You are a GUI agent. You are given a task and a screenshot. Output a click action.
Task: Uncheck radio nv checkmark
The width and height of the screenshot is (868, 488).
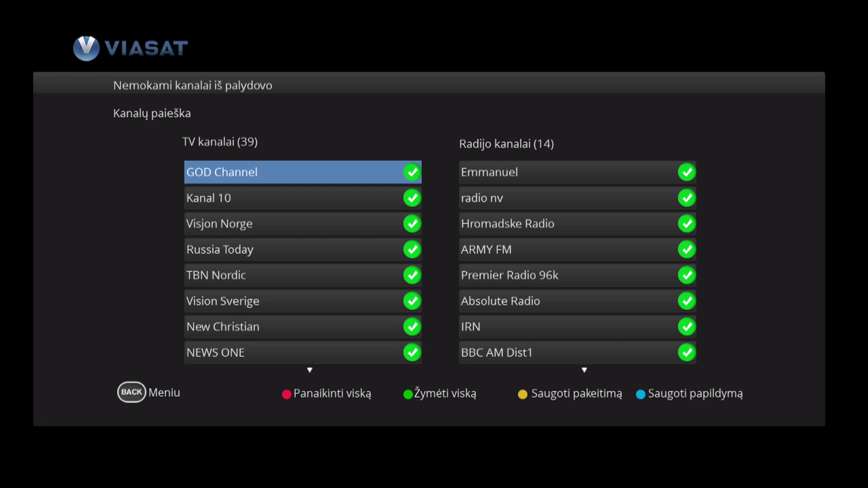tap(687, 198)
